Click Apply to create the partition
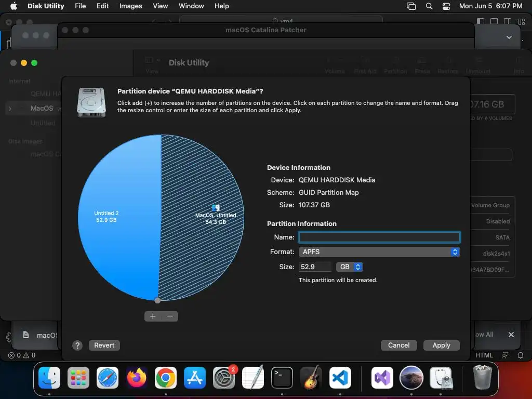Screen dimensions: 532x399 (441, 345)
